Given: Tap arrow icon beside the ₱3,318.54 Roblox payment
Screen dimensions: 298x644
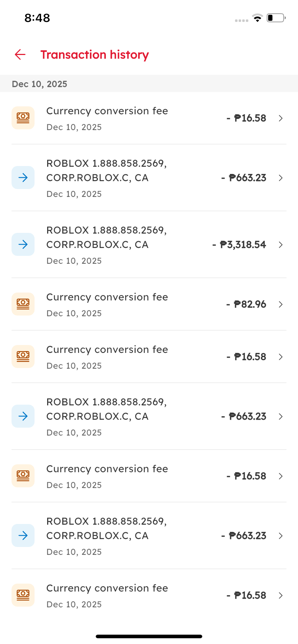Looking at the screenshot, I should click(x=23, y=244).
